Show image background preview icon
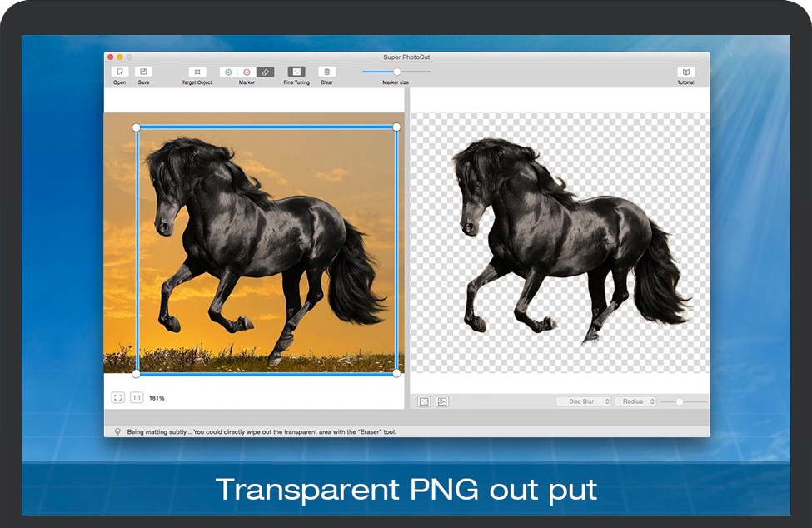This screenshot has width=812, height=528. 442,401
